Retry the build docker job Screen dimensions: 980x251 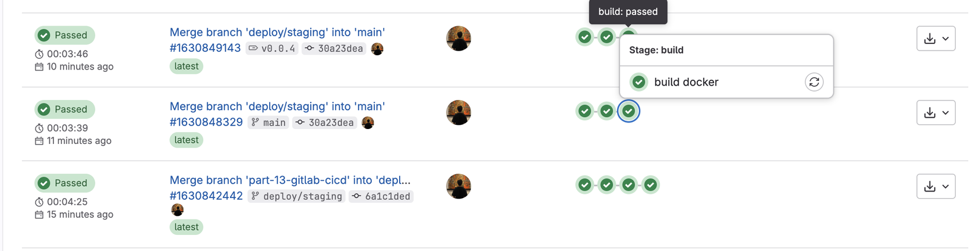point(814,82)
